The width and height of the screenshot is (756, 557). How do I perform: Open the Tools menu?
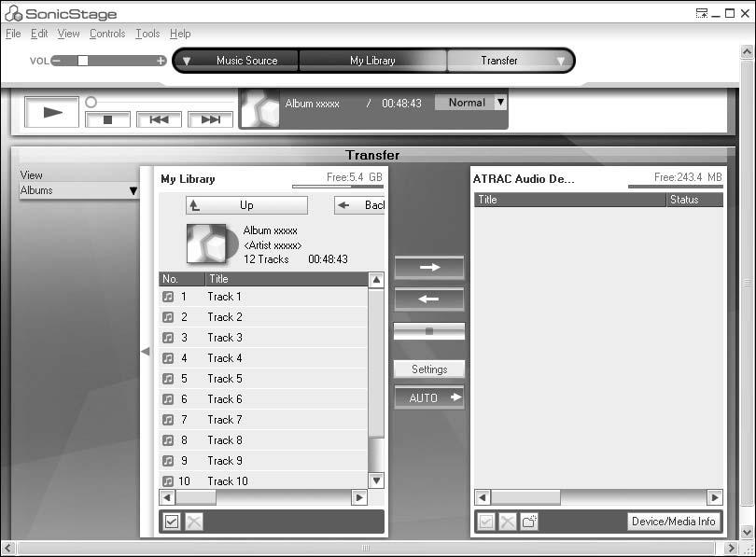pyautogui.click(x=147, y=34)
